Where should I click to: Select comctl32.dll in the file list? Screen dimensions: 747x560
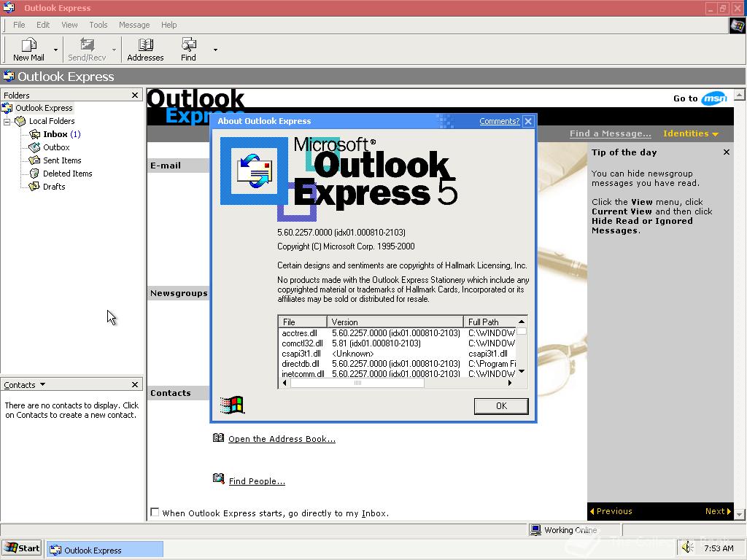click(x=302, y=343)
